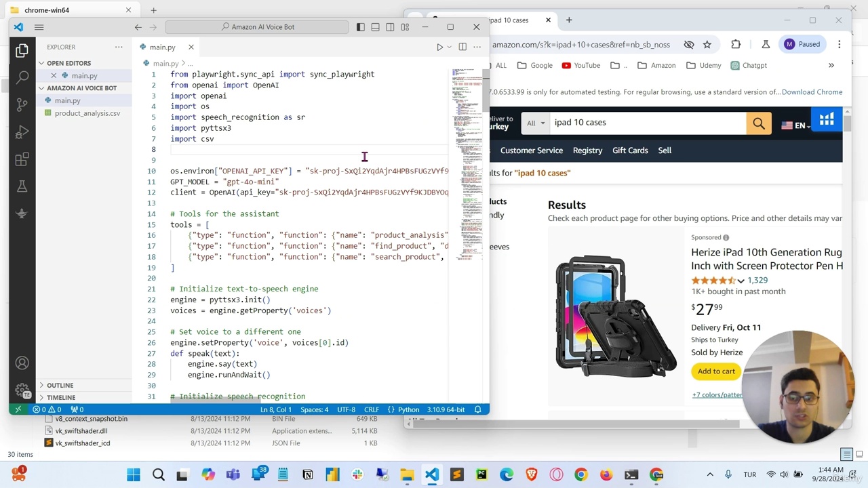Open the VS Code hamburger application menu
This screenshot has width=868, height=488.
pos(39,27)
